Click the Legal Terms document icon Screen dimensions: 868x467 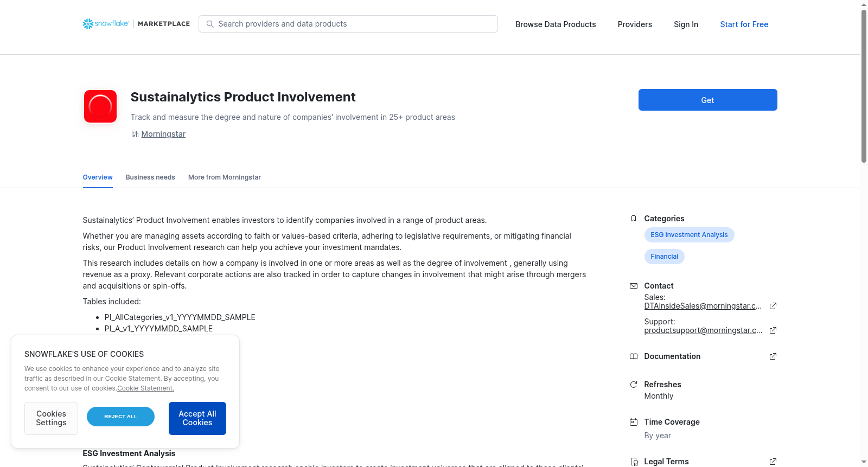click(634, 462)
